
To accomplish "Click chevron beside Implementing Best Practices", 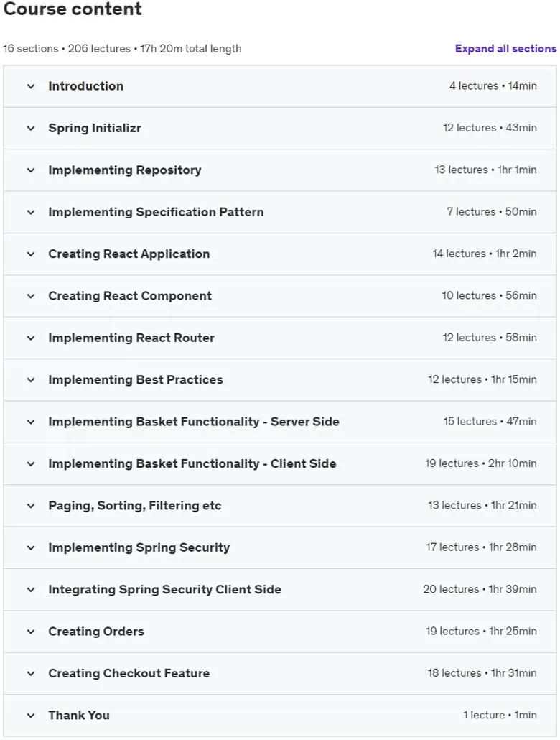I will pyautogui.click(x=31, y=380).
